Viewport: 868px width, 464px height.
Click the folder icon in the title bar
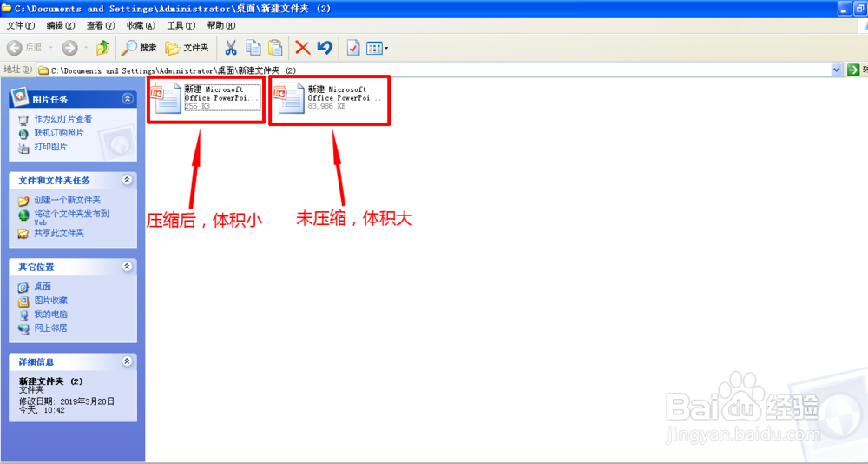6,8
